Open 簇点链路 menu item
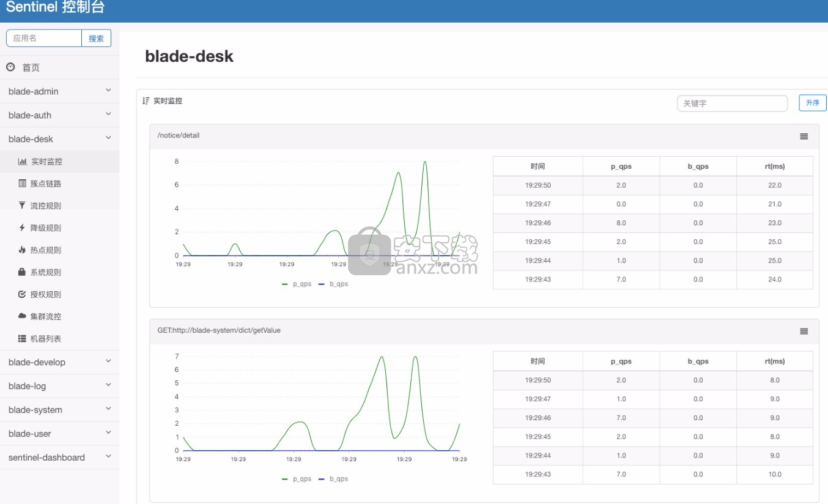 (59, 183)
